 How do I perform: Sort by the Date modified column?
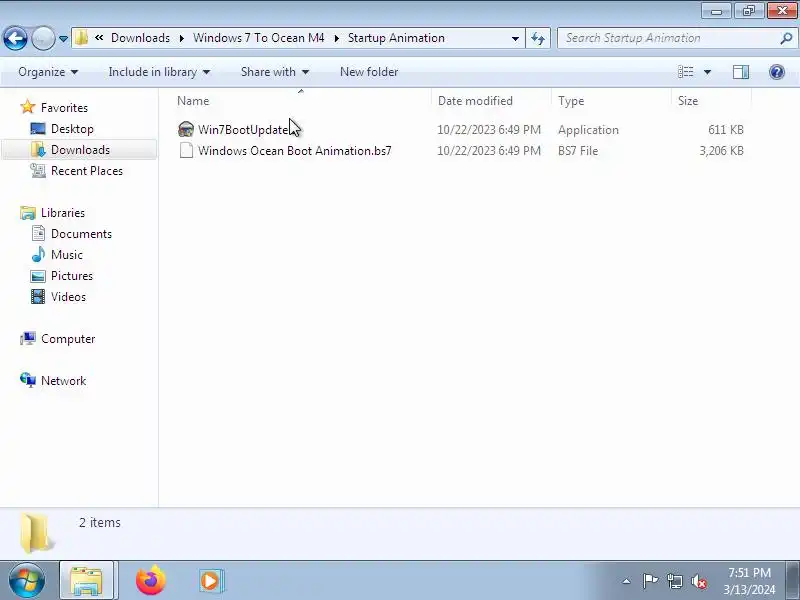click(x=475, y=101)
